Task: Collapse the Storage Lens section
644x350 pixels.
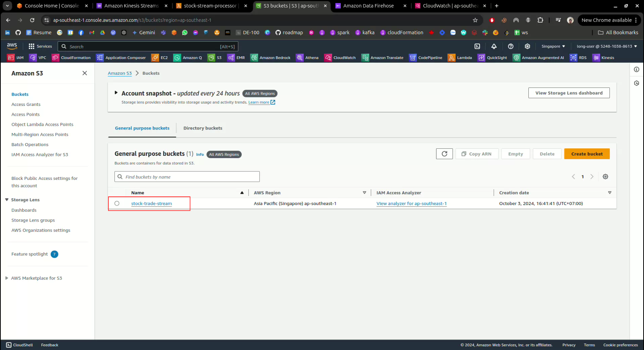Action: tap(7, 200)
